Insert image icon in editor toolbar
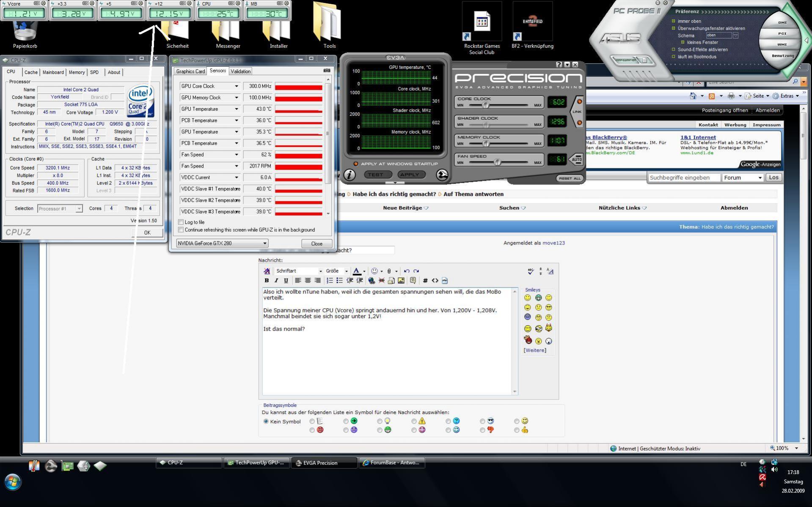The height and width of the screenshot is (507, 812). (x=401, y=280)
